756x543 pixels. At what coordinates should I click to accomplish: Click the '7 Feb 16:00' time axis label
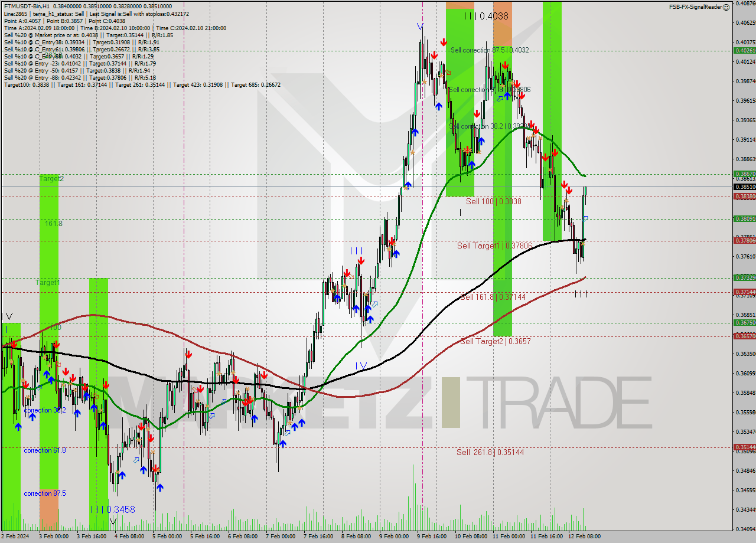coord(318,537)
